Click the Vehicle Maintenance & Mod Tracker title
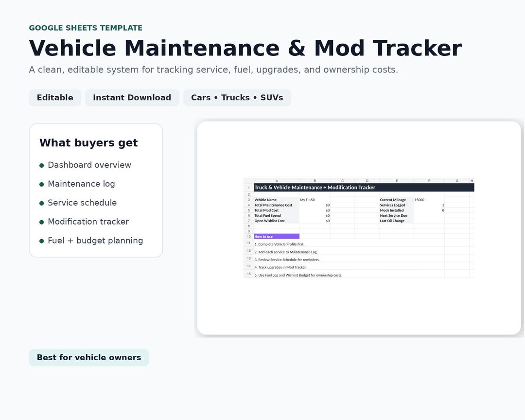This screenshot has height=420, width=525. (245, 48)
